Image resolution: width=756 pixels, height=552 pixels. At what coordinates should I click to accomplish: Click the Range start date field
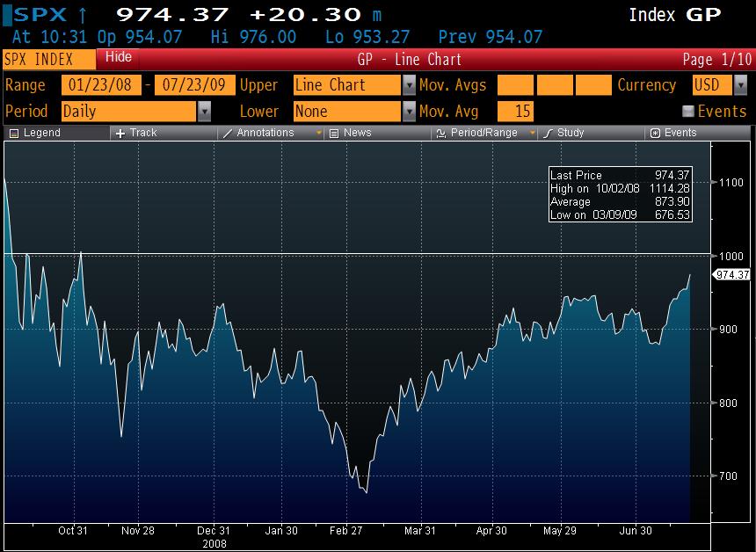[x=101, y=85]
